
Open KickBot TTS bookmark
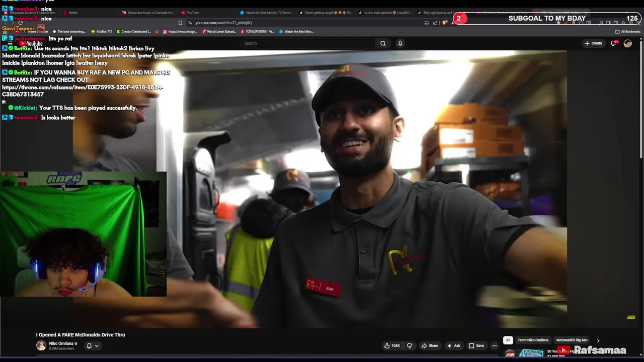coord(102,32)
